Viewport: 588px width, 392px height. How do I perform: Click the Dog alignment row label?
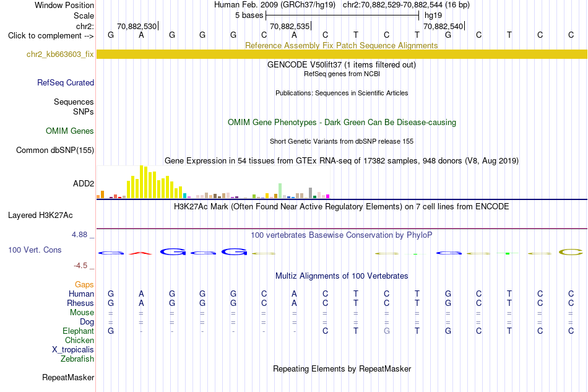coord(87,322)
